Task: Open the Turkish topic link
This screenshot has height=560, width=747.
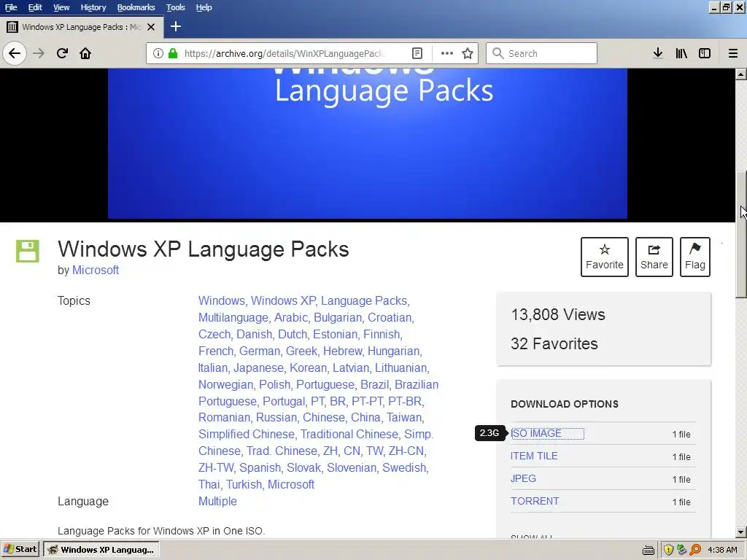Action: [x=244, y=485]
